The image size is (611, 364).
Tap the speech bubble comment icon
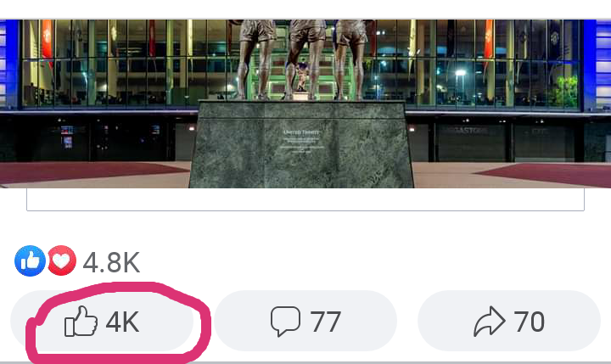click(x=286, y=322)
